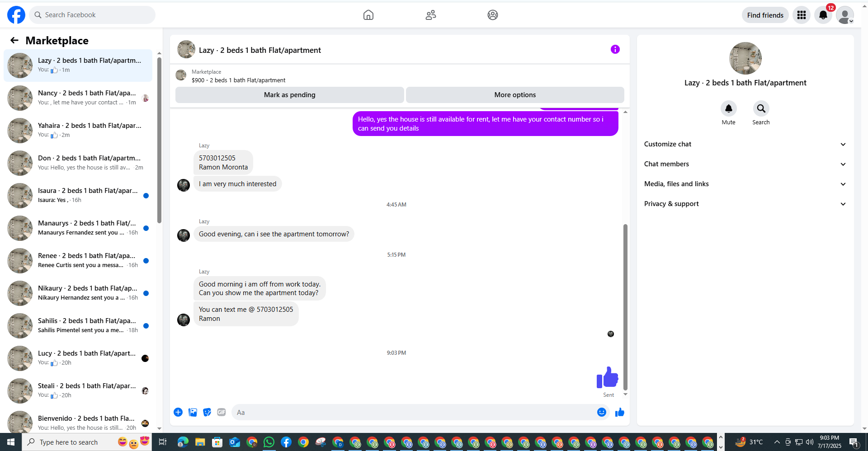Screen dimensions: 868x451
Task: Open the Windows Action Center notification icon
Action: (854, 442)
